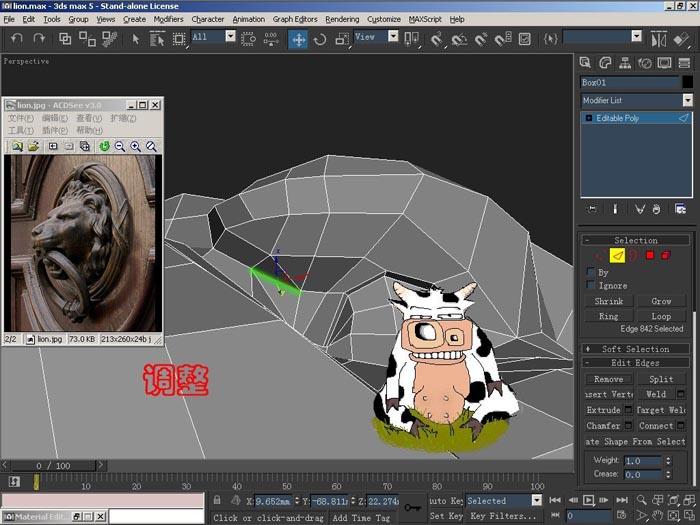The image size is (700, 525).
Task: Click the Ring button
Action: click(x=608, y=316)
